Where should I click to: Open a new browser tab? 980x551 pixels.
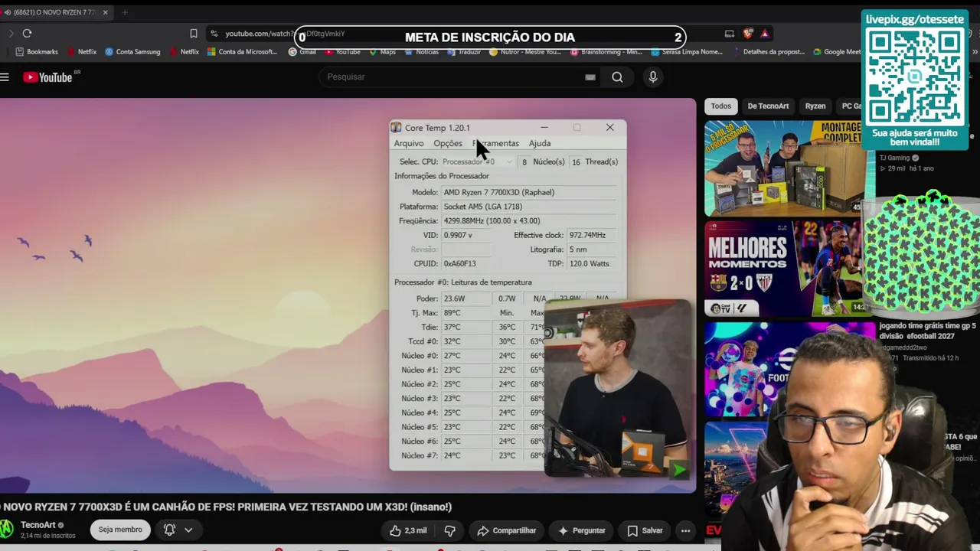125,12
